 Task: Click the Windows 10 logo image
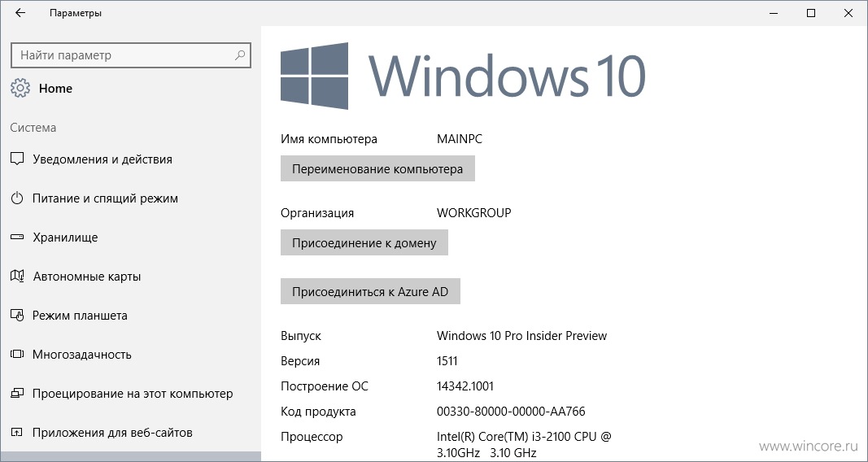pos(463,76)
